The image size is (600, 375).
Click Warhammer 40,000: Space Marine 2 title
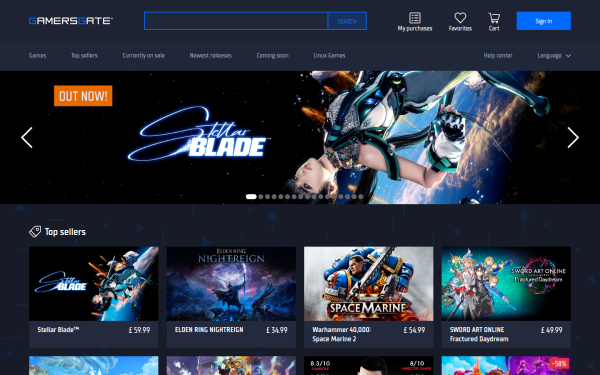341,334
